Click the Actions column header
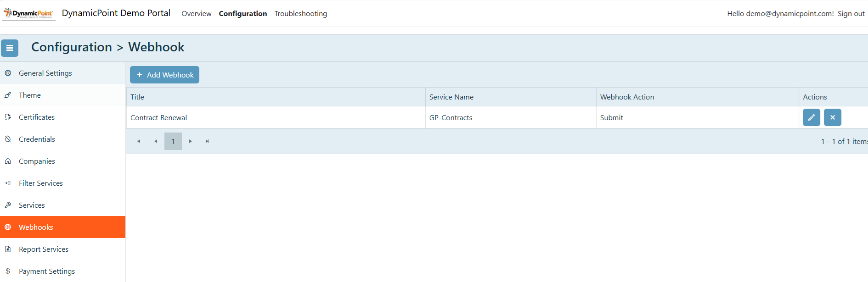The height and width of the screenshot is (282, 868). coord(834,97)
